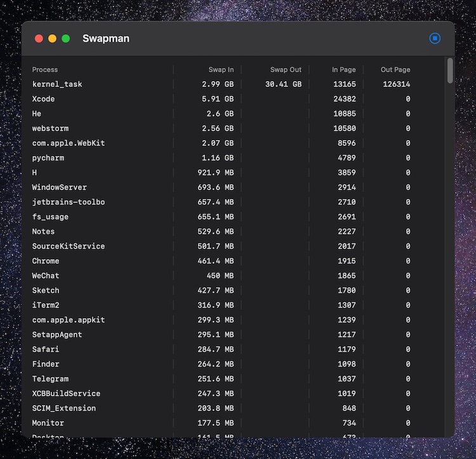Image resolution: width=476 pixels, height=459 pixels.
Task: Click the H process row name
Action: [x=34, y=172]
